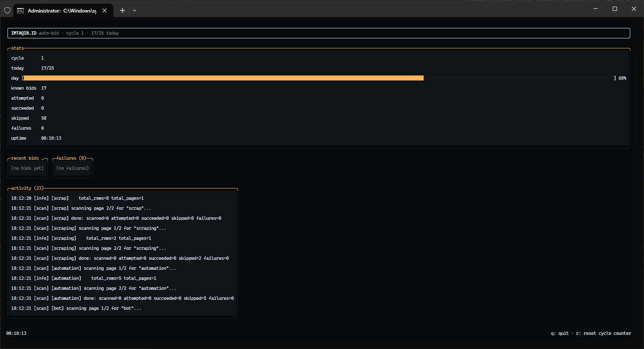Click log line scraping done skipped=2
644x349 pixels.
tap(120, 258)
